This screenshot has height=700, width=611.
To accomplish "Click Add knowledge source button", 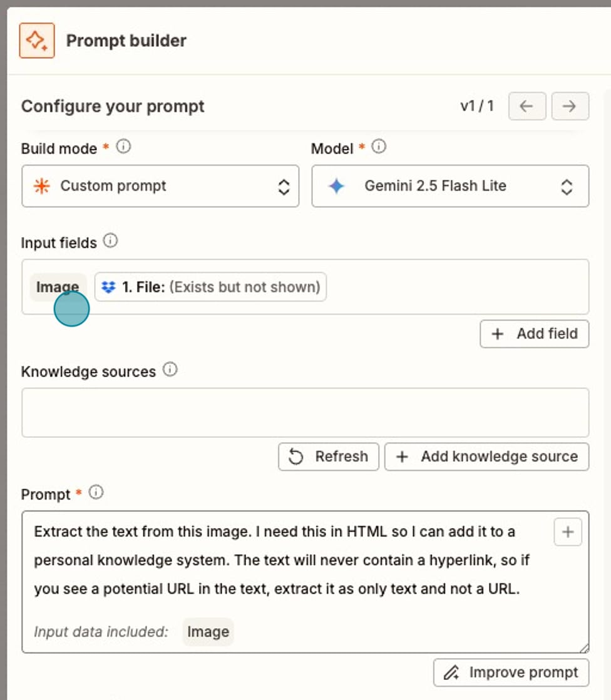I will [486, 457].
